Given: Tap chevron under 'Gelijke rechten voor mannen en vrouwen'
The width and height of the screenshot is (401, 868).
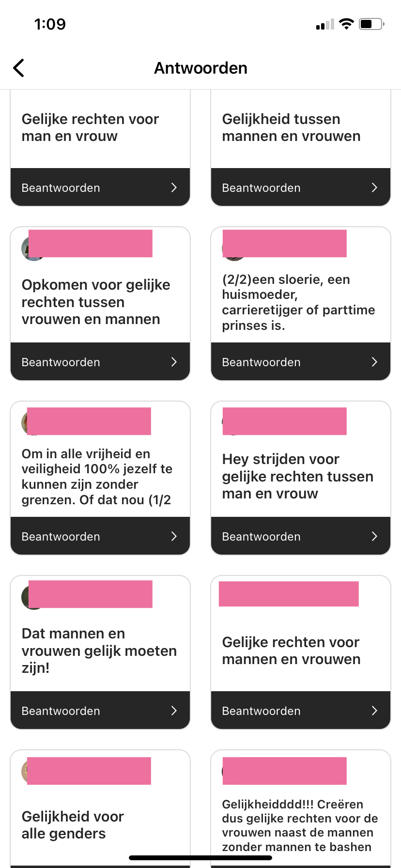Looking at the screenshot, I should 374,711.
